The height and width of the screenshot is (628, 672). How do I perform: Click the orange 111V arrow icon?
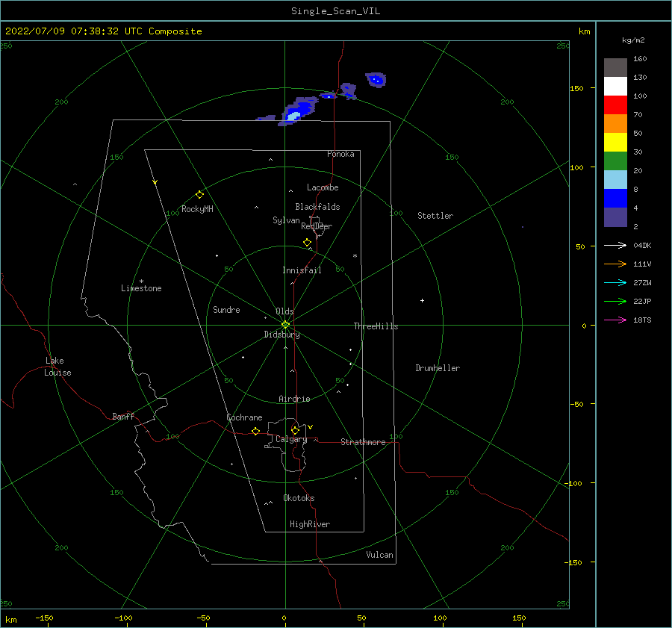(x=615, y=264)
